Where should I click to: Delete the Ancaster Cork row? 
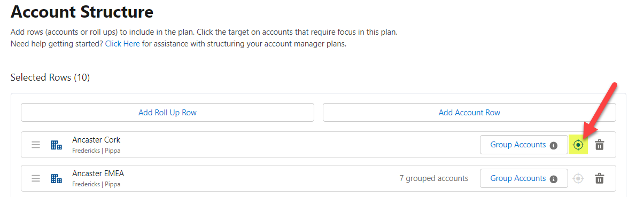(600, 145)
